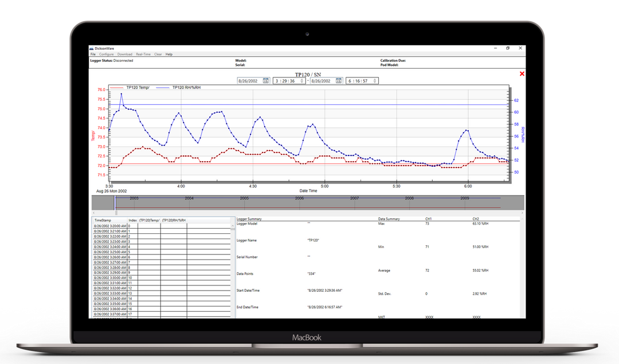
Task: Click the Clear menu item
Action: click(158, 54)
